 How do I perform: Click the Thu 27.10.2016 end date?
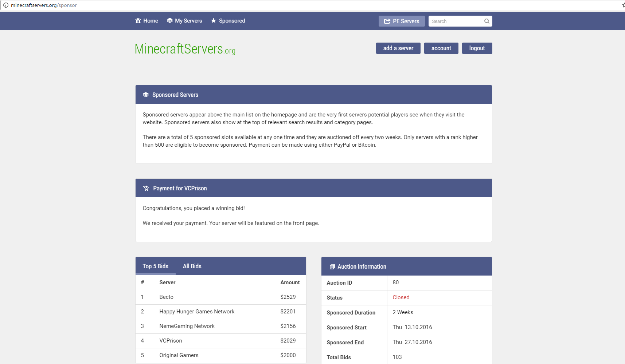click(413, 342)
